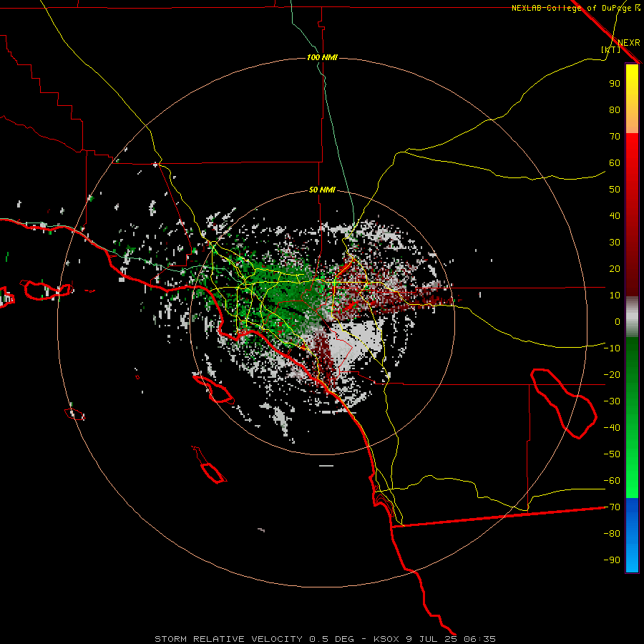Screen dimensions: 644x644
Task: Click the 40 value on velocity scale
Action: coord(615,216)
